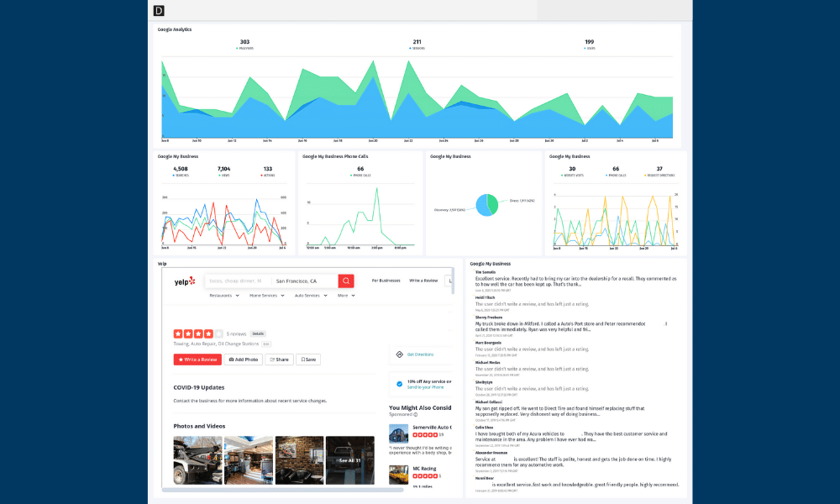Click the Share button
Screen dimensions: 840x504
(279, 360)
